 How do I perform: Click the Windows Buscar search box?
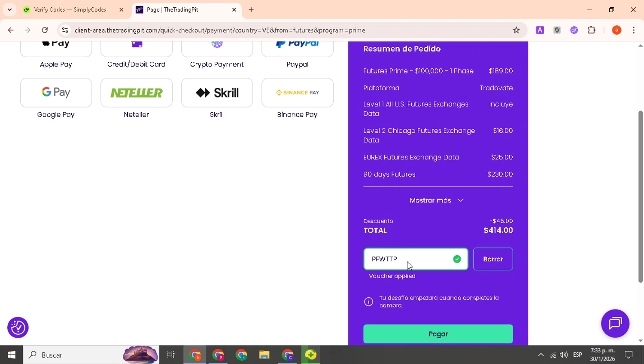coord(91,355)
